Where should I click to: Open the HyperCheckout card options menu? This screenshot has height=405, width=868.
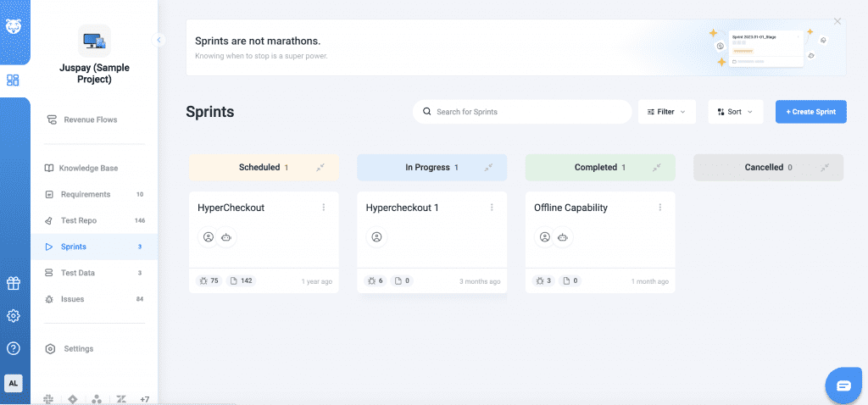[x=323, y=208]
